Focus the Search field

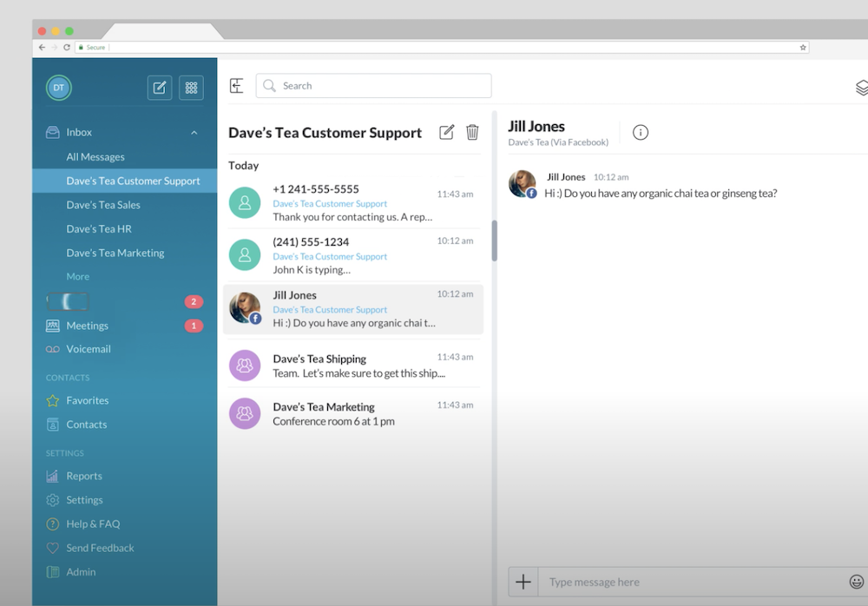coord(373,86)
